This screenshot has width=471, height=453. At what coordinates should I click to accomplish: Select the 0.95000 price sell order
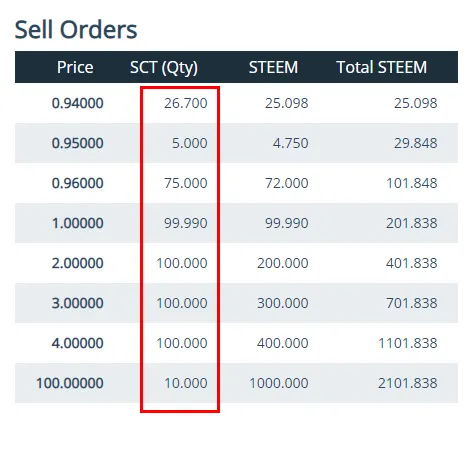click(236, 143)
